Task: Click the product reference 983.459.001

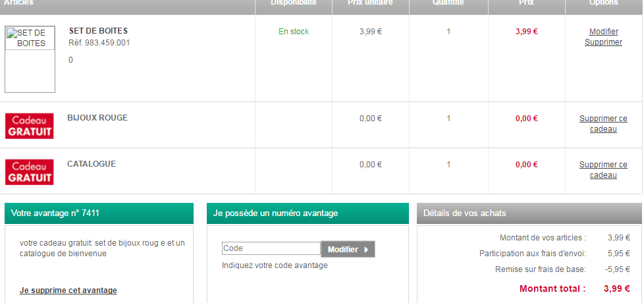Action: click(x=99, y=43)
